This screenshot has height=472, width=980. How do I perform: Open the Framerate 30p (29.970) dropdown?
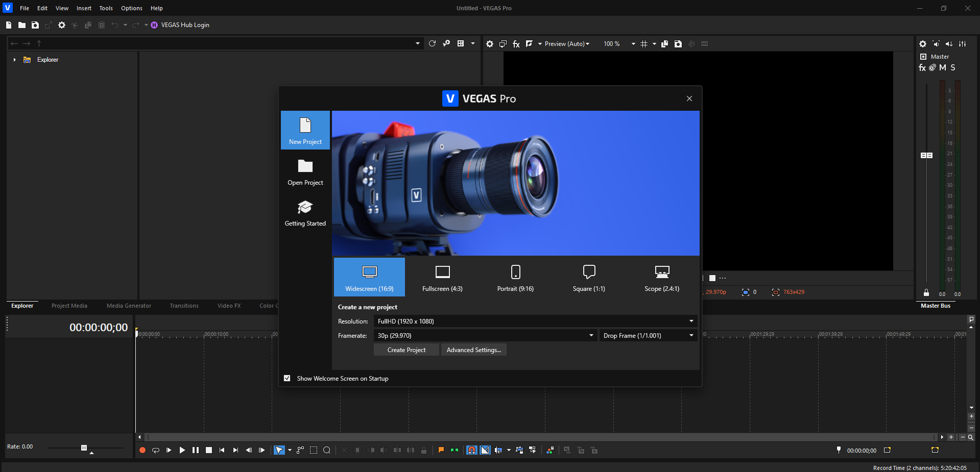(x=485, y=335)
